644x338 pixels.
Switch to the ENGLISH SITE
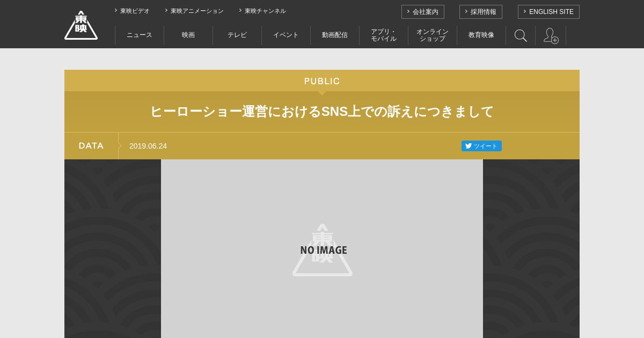(548, 12)
